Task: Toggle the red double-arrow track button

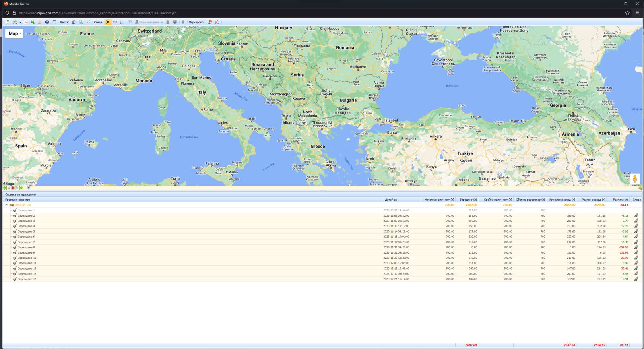Action: pos(115,22)
